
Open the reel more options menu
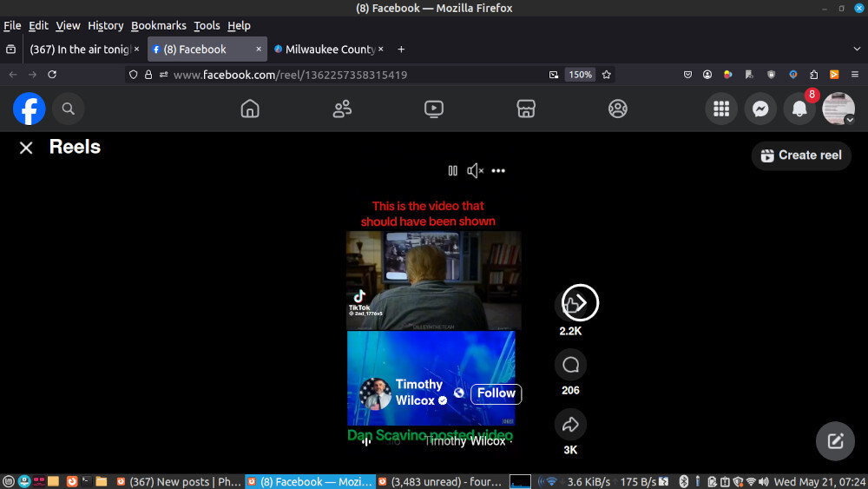click(498, 170)
